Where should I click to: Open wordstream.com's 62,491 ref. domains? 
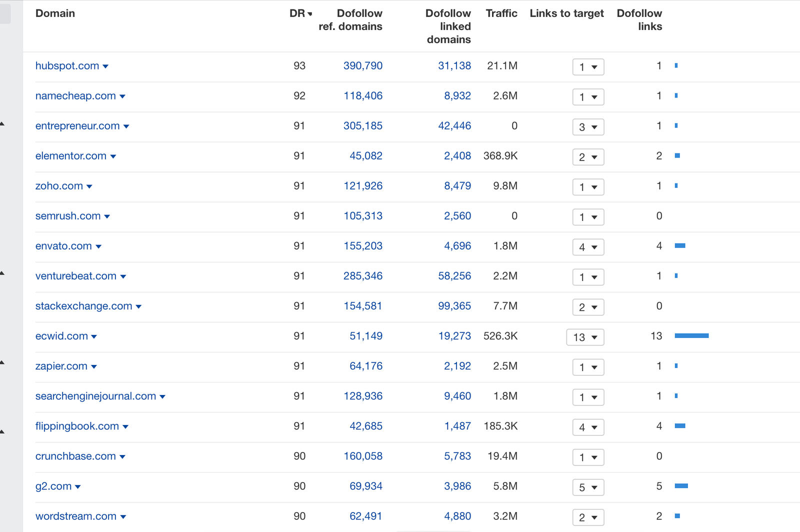click(x=366, y=516)
